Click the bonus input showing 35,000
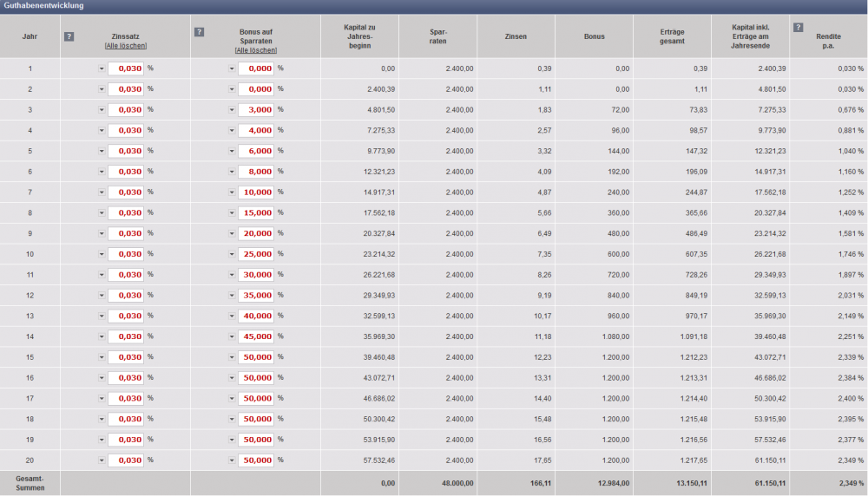This screenshot has width=868, height=496. (x=256, y=296)
